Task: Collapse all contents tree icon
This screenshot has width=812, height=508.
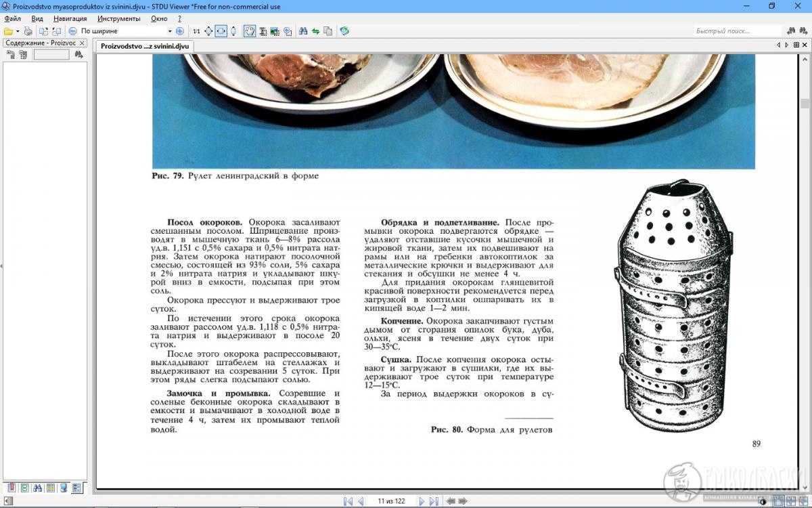Action: (24, 55)
